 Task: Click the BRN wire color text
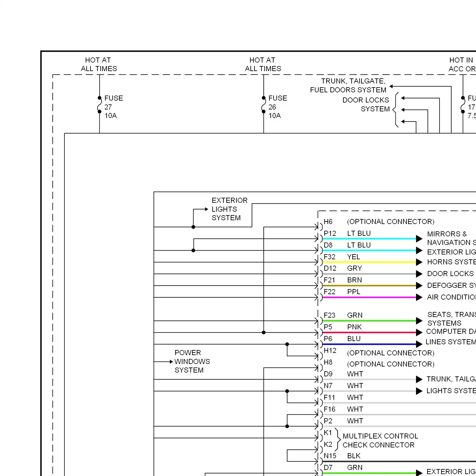click(354, 280)
